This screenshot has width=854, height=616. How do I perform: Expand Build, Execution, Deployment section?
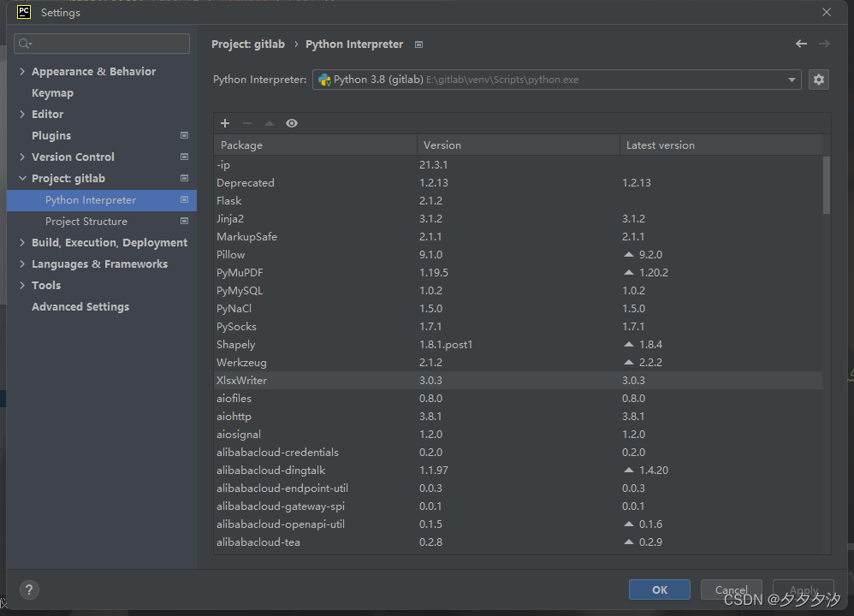22,242
